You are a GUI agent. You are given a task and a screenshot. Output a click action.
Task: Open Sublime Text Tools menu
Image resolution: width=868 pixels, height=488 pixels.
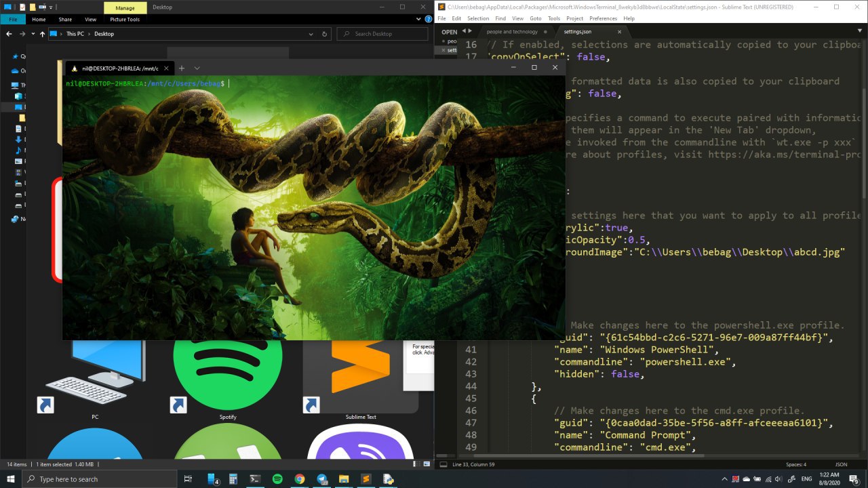coord(554,18)
